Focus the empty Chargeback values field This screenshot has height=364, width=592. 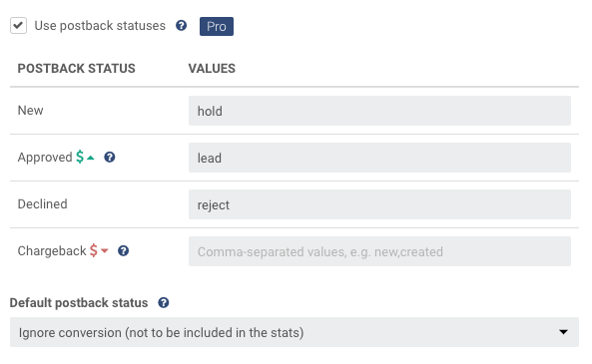(379, 251)
